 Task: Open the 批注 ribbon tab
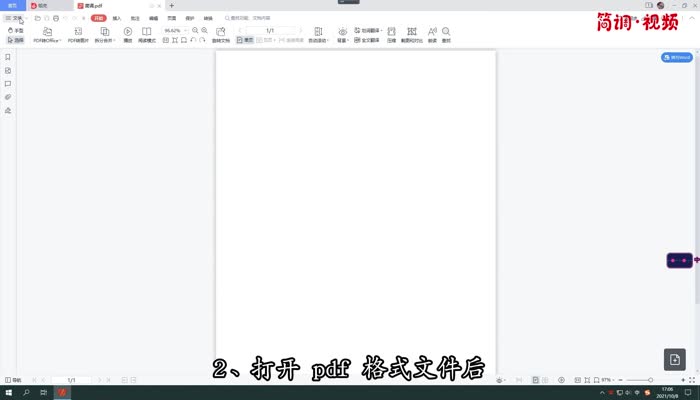click(x=135, y=18)
